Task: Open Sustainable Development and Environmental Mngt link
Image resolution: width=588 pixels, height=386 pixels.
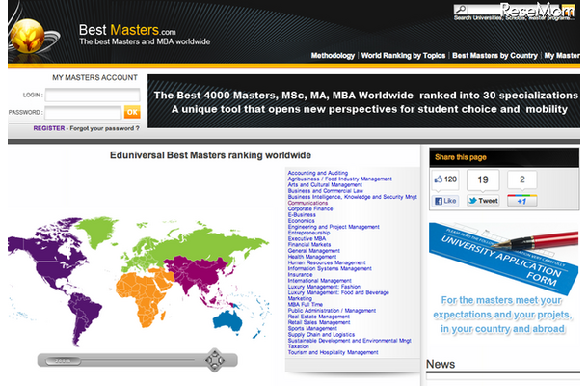Action: pyautogui.click(x=350, y=341)
